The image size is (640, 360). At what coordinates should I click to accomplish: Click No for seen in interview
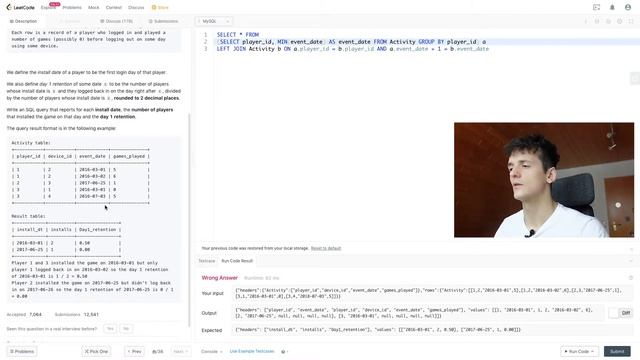[x=126, y=329]
